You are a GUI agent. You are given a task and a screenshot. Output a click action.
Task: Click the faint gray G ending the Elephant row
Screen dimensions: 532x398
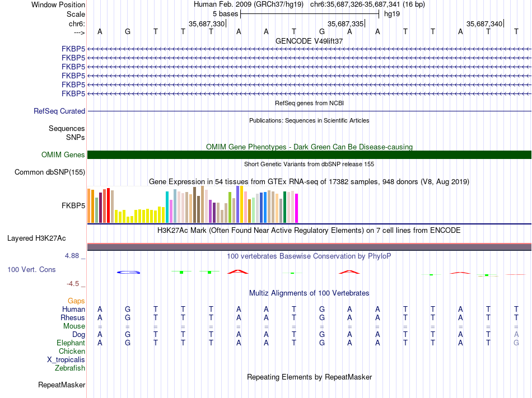tap(516, 343)
